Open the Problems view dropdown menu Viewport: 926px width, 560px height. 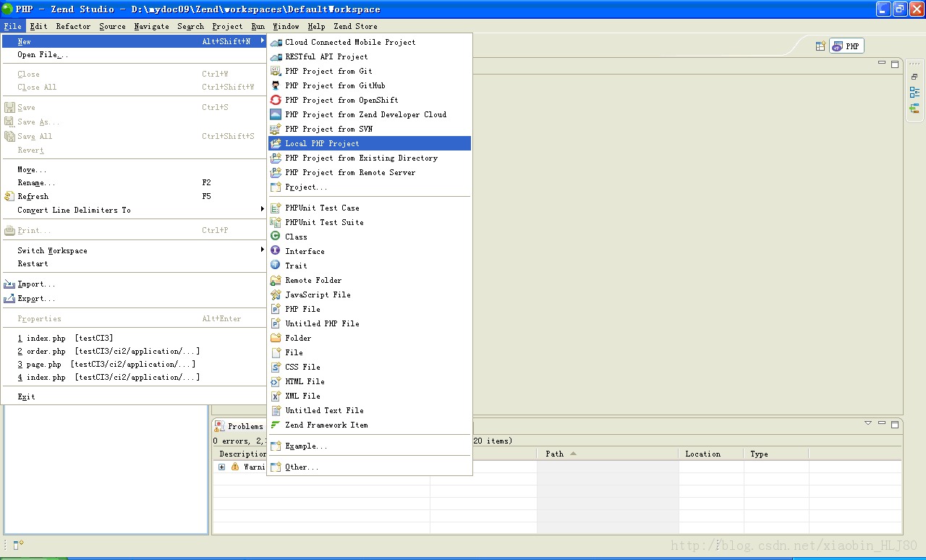pos(867,422)
